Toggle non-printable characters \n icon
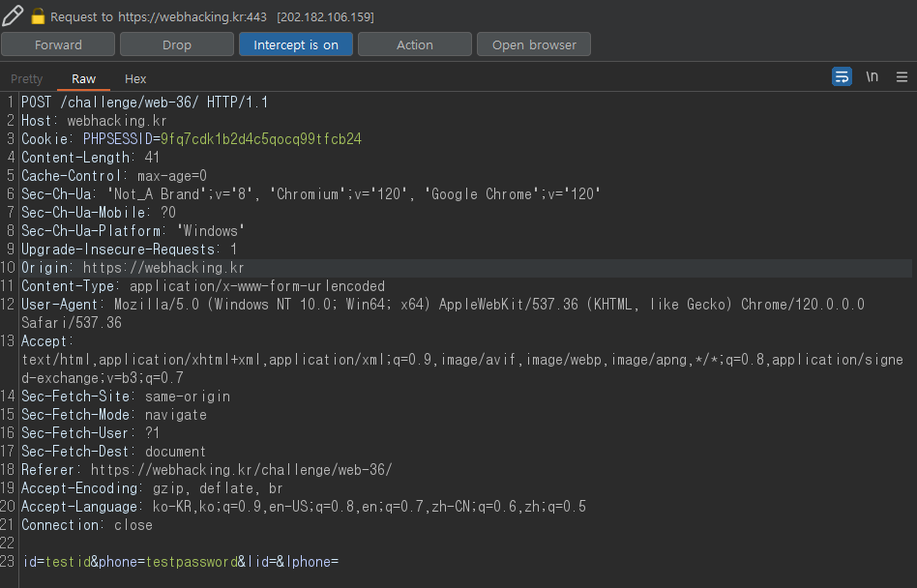 [872, 76]
